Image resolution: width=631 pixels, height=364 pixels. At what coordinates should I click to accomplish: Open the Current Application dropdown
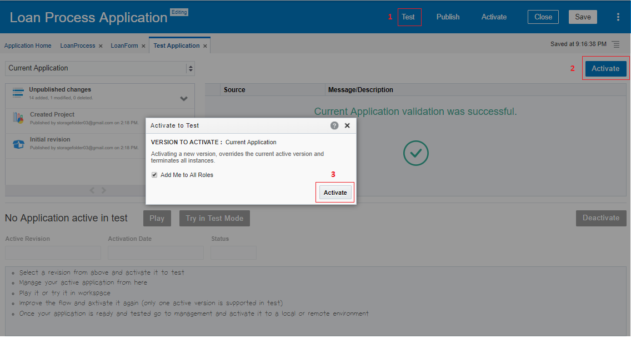coord(100,68)
